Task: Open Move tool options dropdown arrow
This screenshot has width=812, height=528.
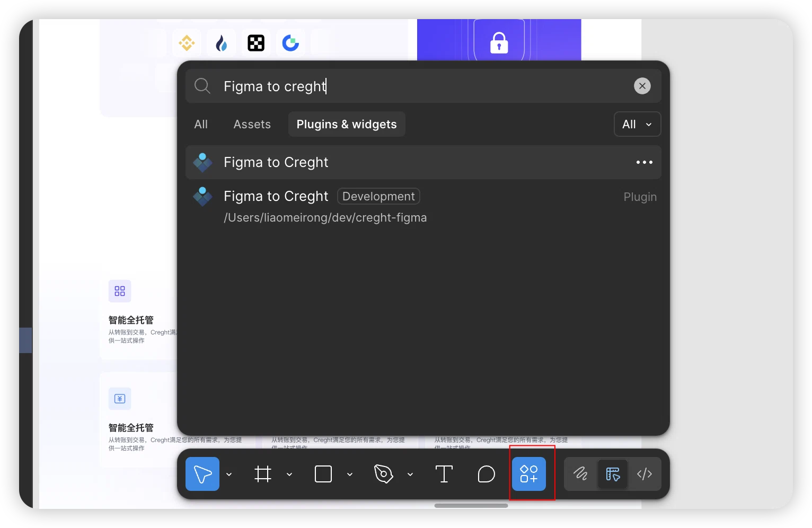Action: pos(229,474)
